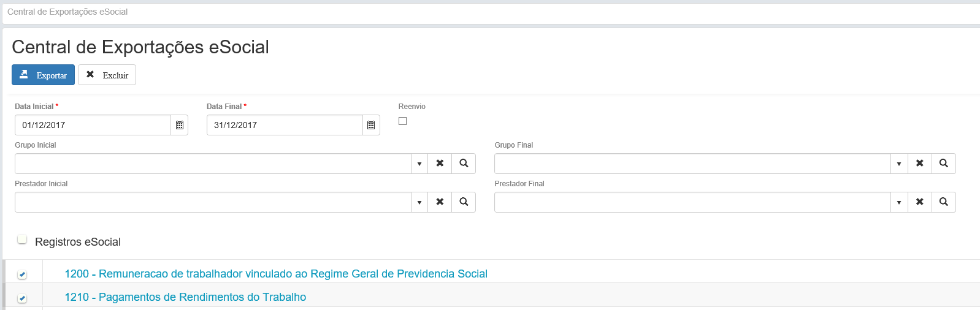This screenshot has width=980, height=310.
Task: Search for a Prestador Inicial
Action: point(464,202)
